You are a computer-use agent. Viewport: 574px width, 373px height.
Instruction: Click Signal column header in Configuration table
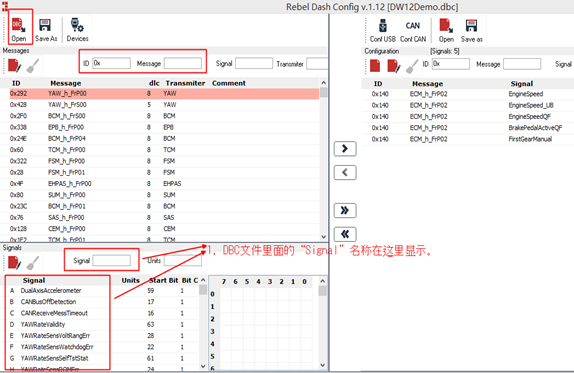[521, 83]
